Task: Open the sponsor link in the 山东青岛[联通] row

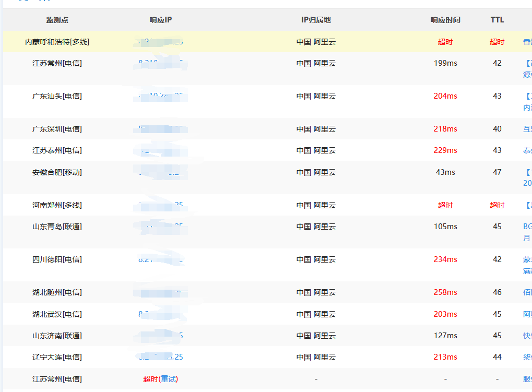Action: pos(527,227)
